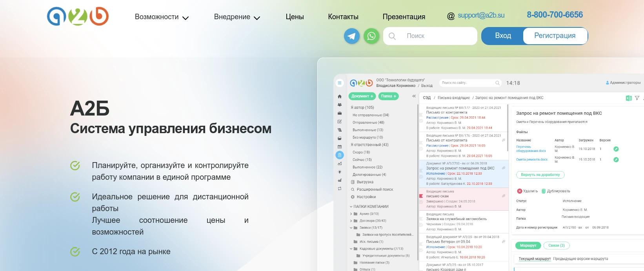Click the Администраторы user icon
The image size is (644, 271).
608,83
